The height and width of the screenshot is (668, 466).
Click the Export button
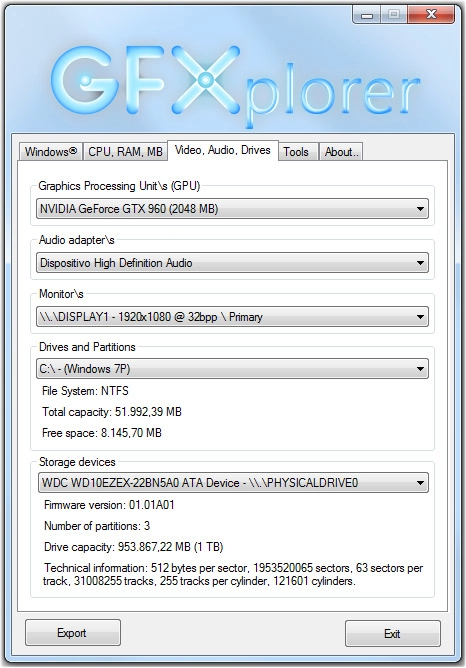(72, 633)
